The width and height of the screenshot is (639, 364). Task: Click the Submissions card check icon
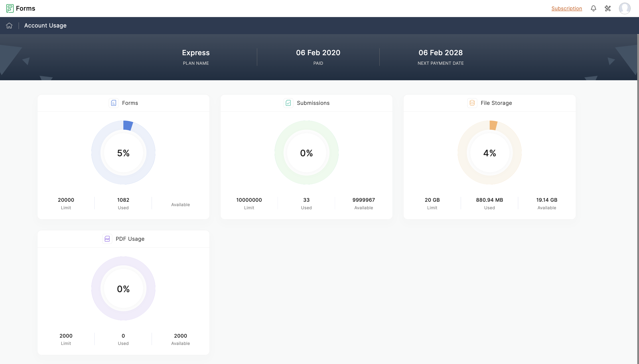288,103
